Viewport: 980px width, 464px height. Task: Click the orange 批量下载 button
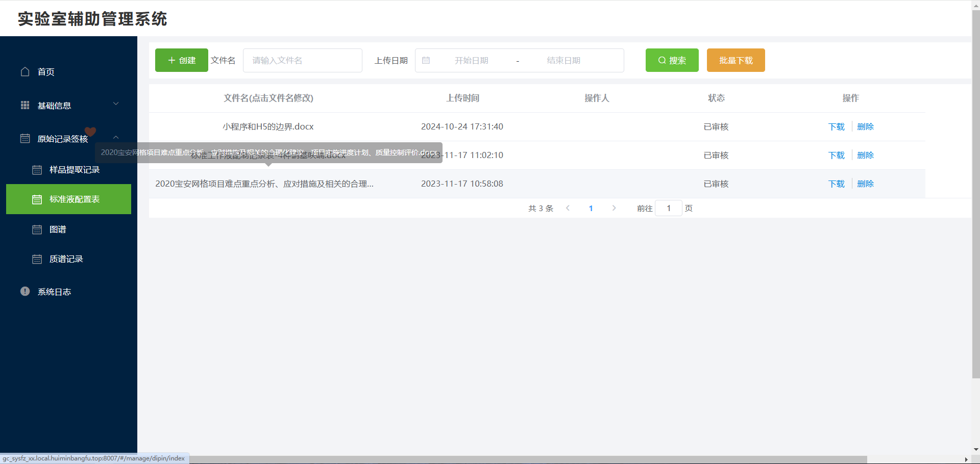tap(736, 60)
